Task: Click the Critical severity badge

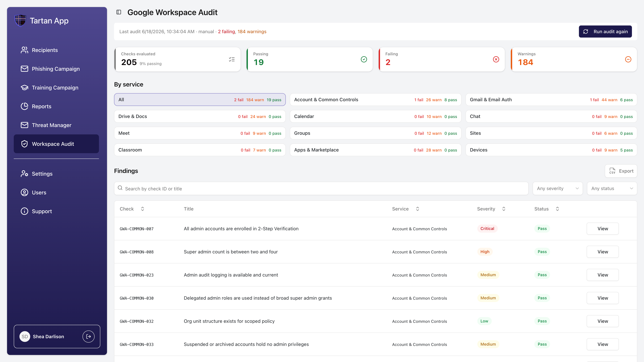Action: pyautogui.click(x=487, y=228)
